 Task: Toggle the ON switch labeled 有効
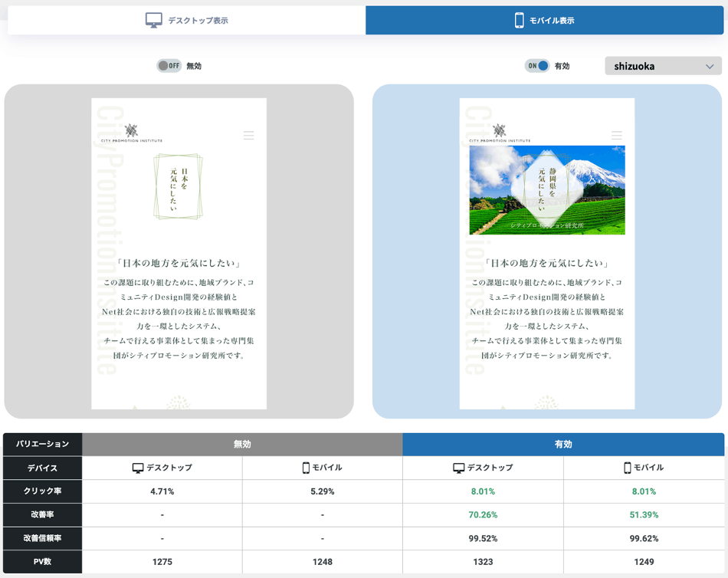pos(537,66)
